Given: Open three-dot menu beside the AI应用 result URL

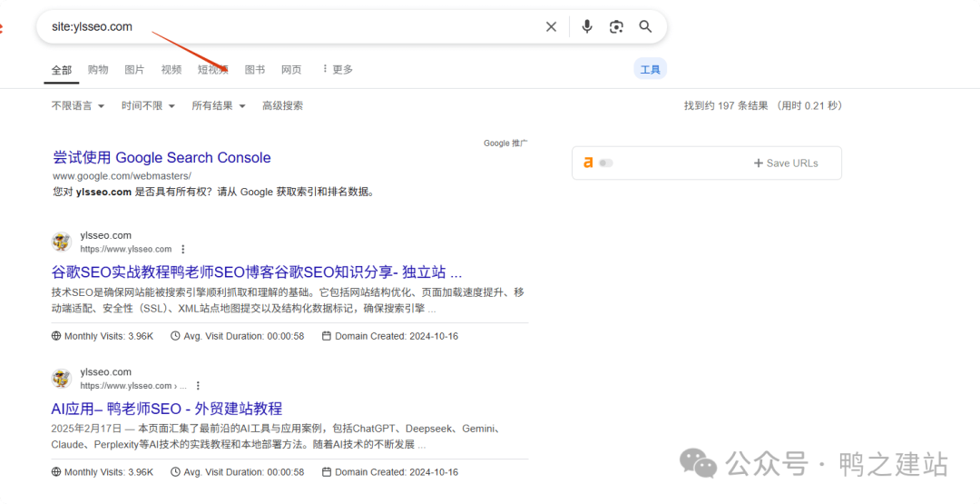Looking at the screenshot, I should (198, 386).
